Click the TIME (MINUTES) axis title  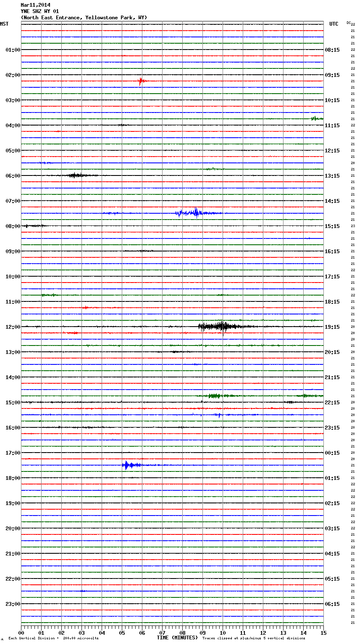click(177, 637)
